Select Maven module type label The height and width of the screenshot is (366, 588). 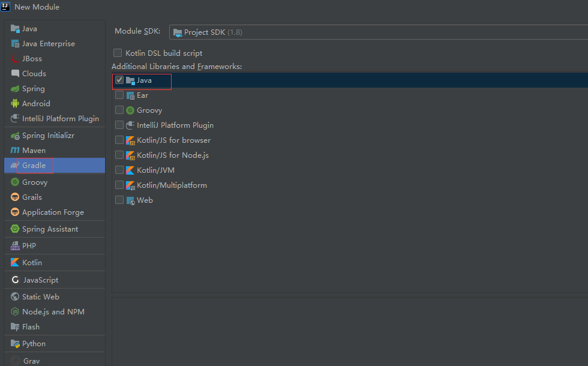tap(34, 151)
